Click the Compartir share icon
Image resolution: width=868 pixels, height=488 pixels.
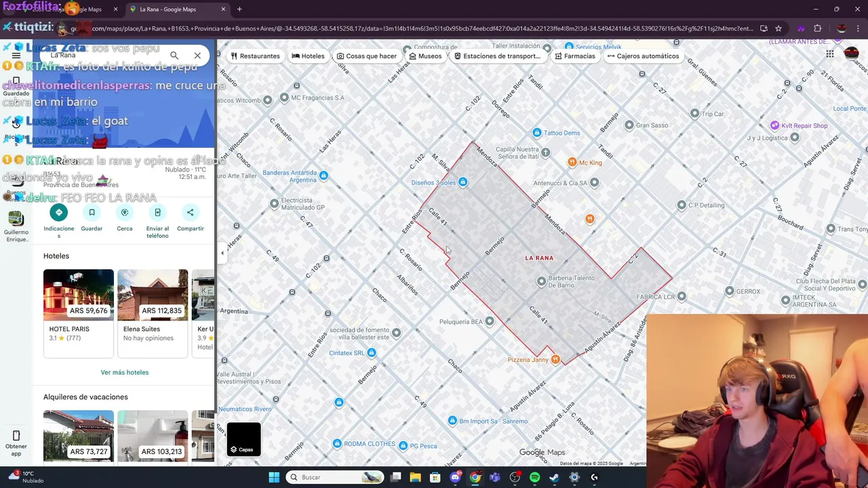pyautogui.click(x=190, y=213)
